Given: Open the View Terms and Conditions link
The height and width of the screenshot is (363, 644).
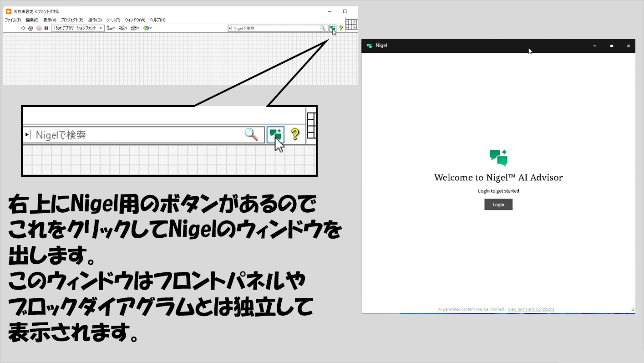Looking at the screenshot, I should point(531,310).
